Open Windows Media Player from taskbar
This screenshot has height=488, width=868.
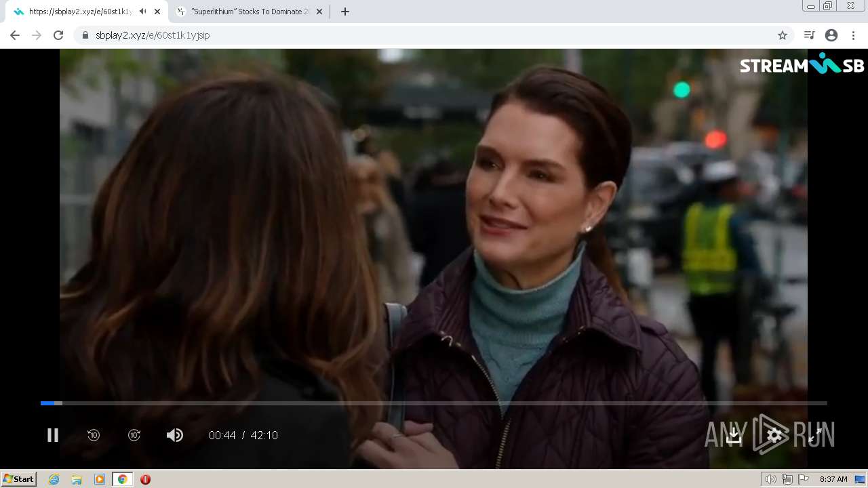(100, 479)
